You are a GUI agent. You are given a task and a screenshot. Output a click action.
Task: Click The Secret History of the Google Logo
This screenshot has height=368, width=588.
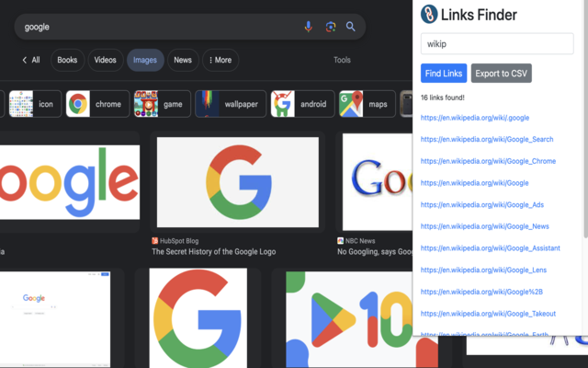point(214,252)
